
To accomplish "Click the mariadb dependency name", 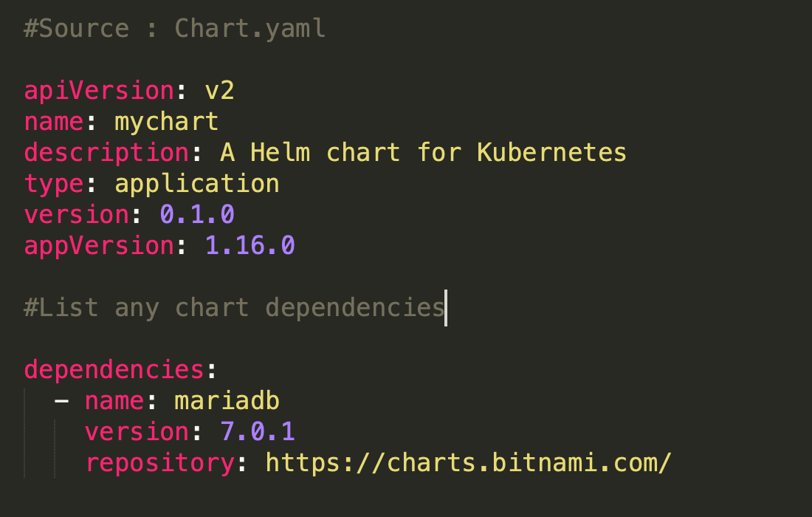I will pyautogui.click(x=226, y=400).
